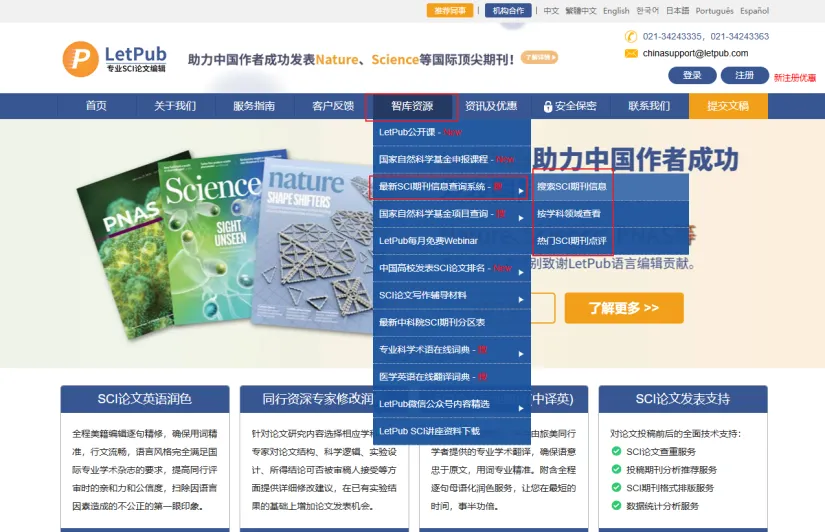The height and width of the screenshot is (532, 825).
Task: Expand arrow of SCI论文写作辅导材料
Action: [521, 299]
